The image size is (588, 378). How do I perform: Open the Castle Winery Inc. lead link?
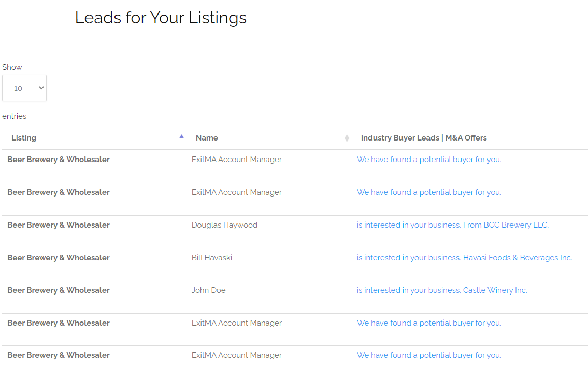click(x=442, y=290)
